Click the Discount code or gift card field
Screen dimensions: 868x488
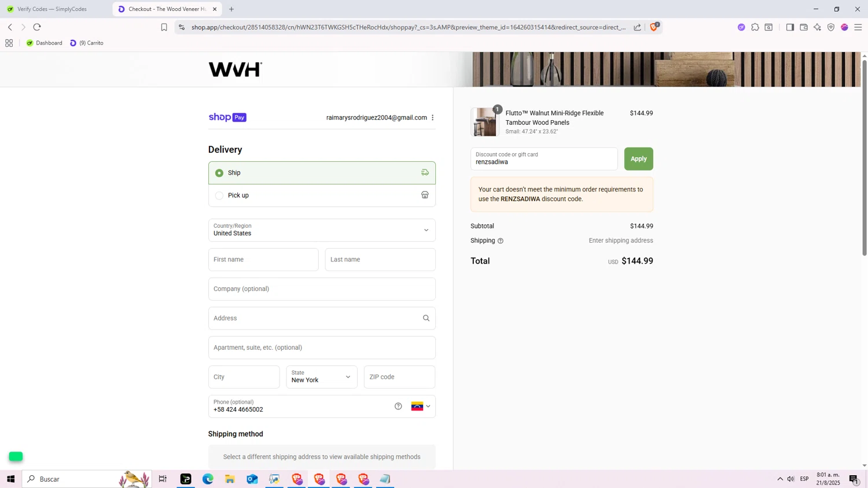coord(544,159)
